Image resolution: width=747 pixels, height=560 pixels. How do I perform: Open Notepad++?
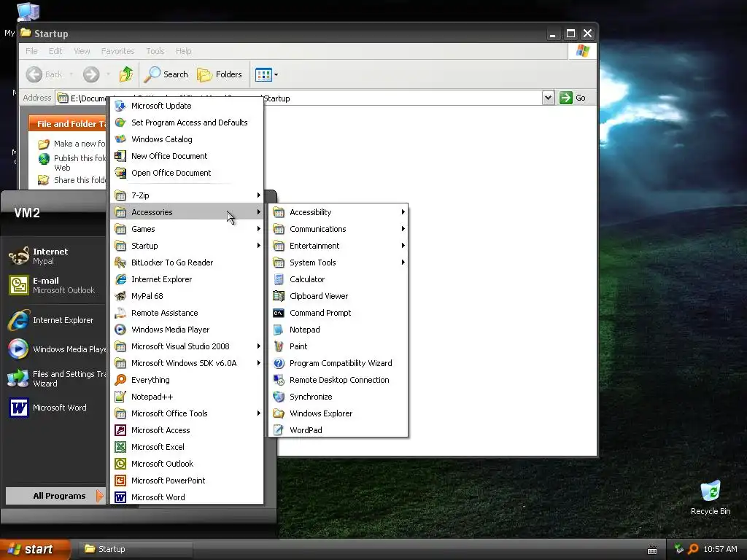[x=187, y=396]
